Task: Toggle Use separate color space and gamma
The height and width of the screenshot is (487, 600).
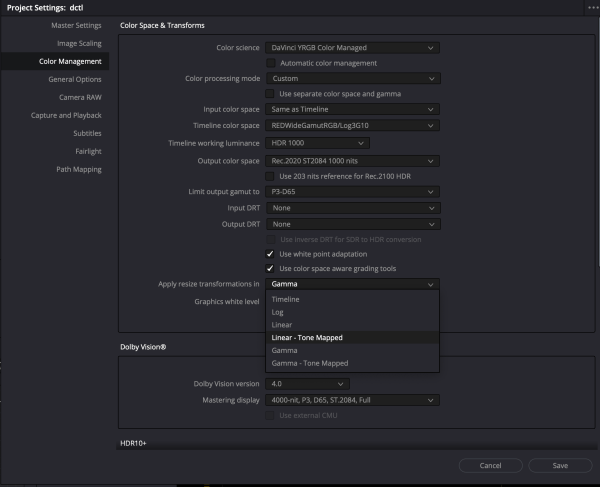Action: 271,93
